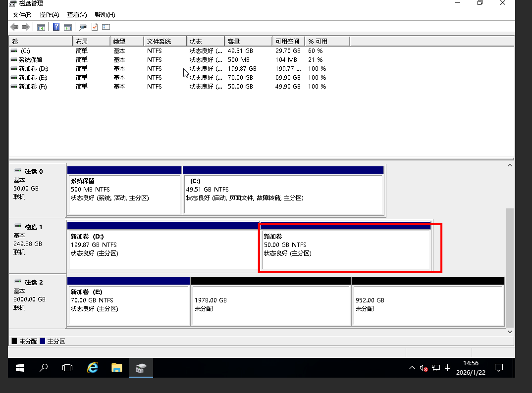Screen dimensions: 532x393
Task: Click the checklist settings toolbar icon
Action: pos(106,27)
